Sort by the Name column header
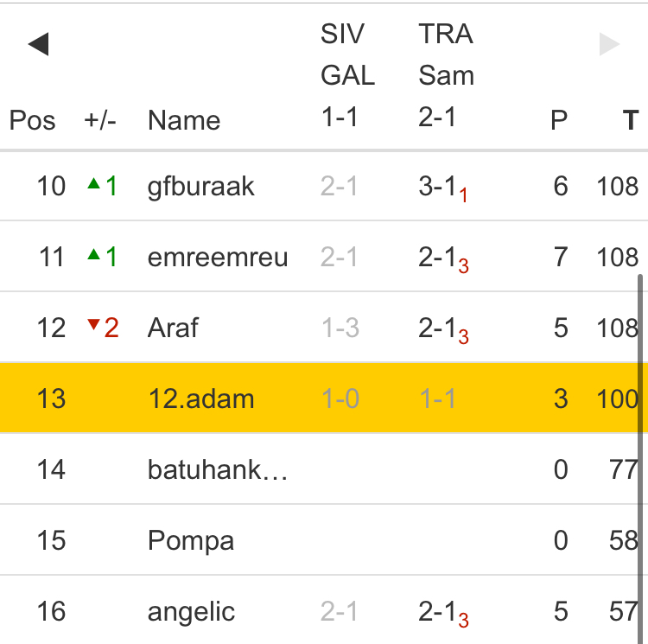Viewport: 648px width, 644px height. pyautogui.click(x=183, y=120)
